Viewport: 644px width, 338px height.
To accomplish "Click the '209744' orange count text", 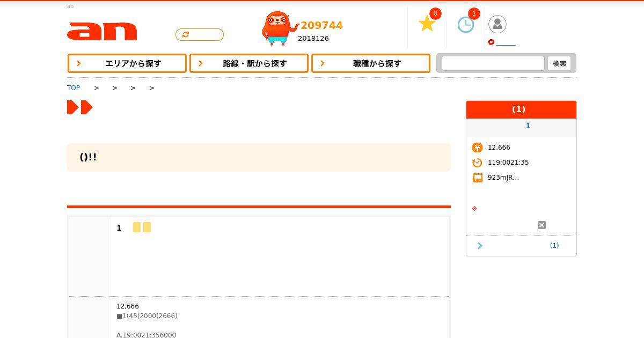I will pyautogui.click(x=321, y=25).
